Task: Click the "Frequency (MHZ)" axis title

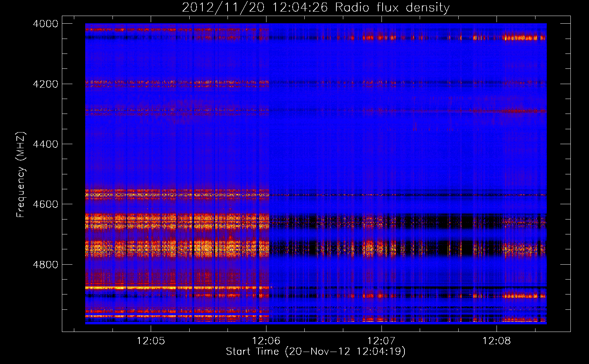Action: pos(21,174)
